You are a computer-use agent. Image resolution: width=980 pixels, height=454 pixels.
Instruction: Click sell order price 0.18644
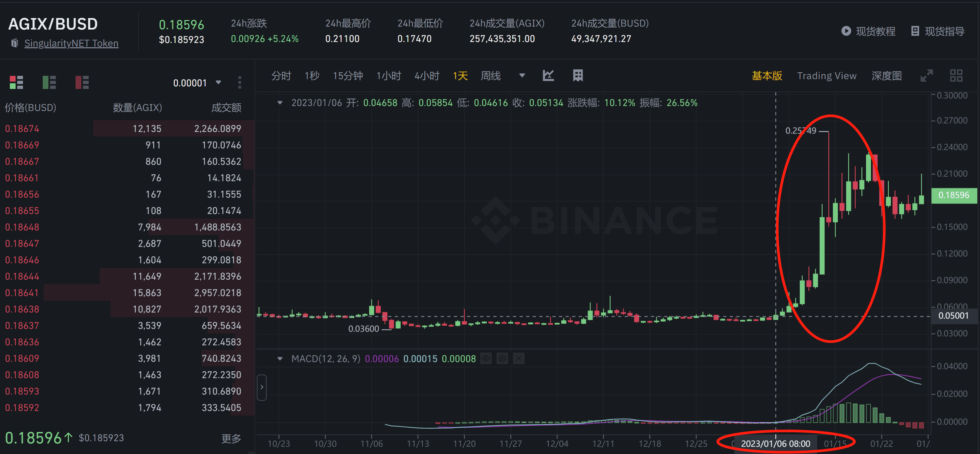[x=22, y=276]
